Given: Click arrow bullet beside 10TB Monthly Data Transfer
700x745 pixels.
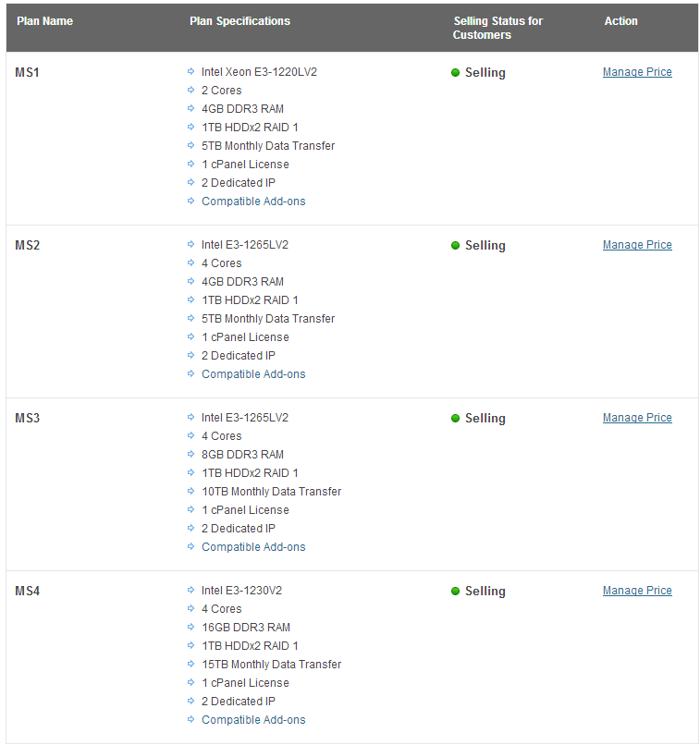Looking at the screenshot, I should (190, 492).
